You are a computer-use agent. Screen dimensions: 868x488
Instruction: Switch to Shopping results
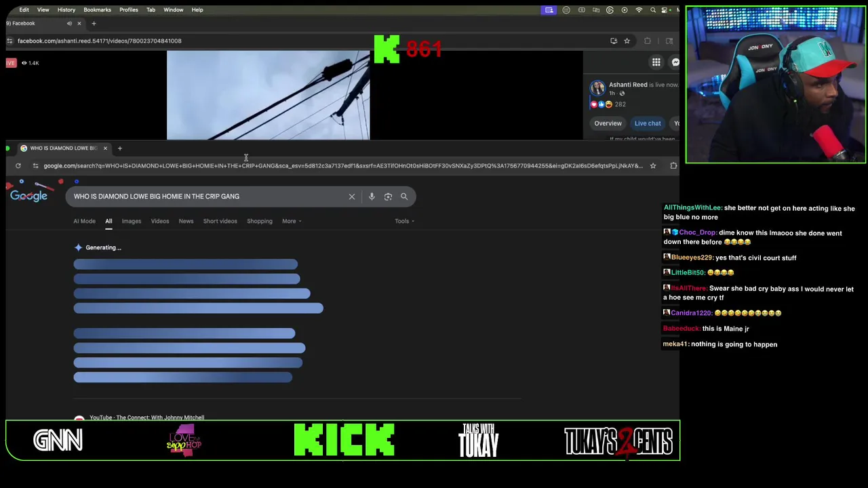click(x=260, y=221)
